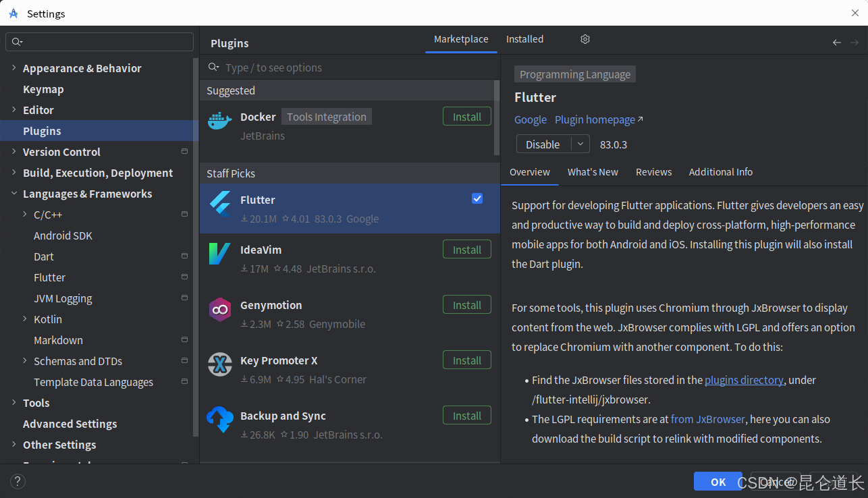Open the Google vendor link

coord(531,119)
